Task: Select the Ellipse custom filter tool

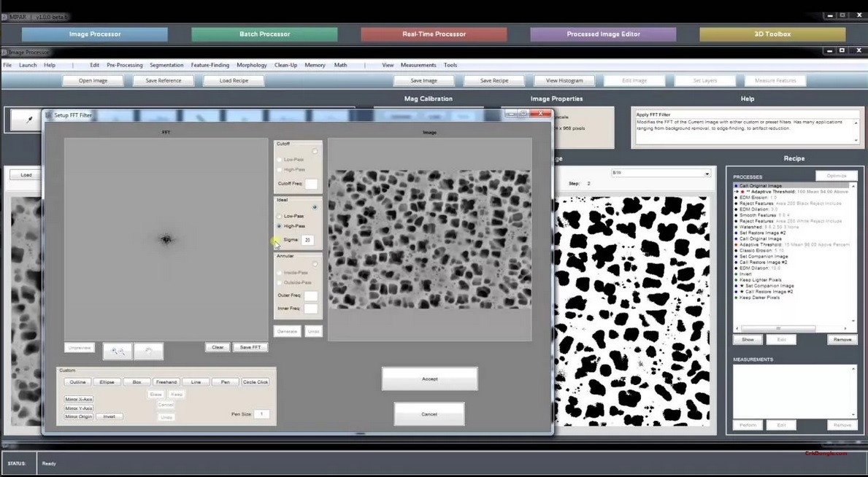Action: (106, 381)
